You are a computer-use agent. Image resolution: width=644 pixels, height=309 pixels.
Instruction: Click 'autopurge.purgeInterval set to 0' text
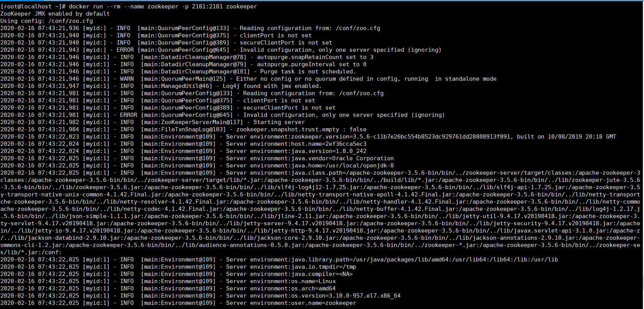[x=312, y=64]
